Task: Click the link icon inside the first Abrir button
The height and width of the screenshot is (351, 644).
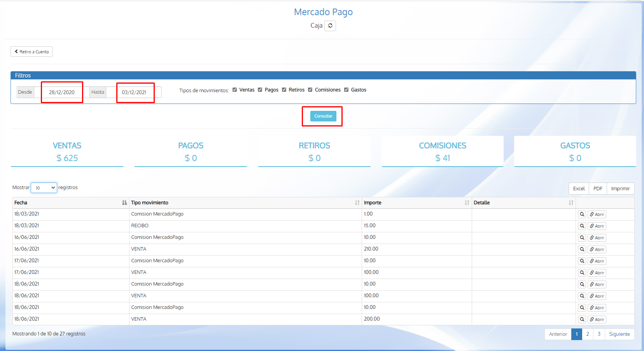Action: point(592,214)
